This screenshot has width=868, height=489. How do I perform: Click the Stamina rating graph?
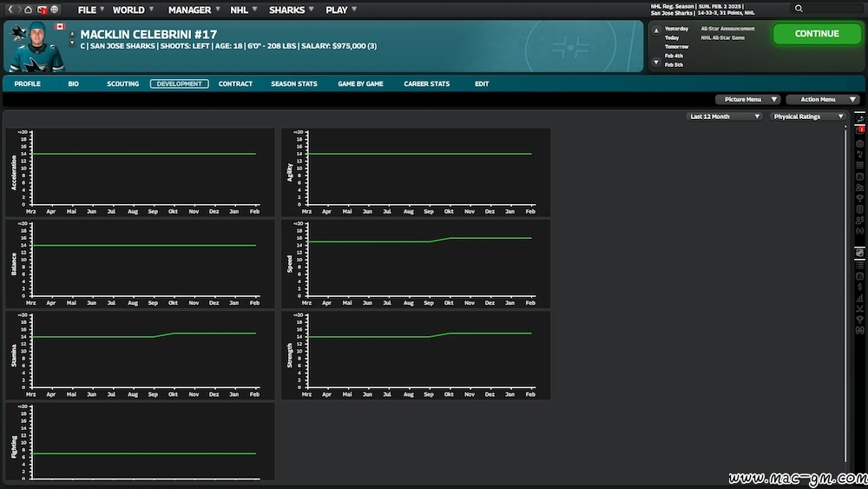click(140, 355)
